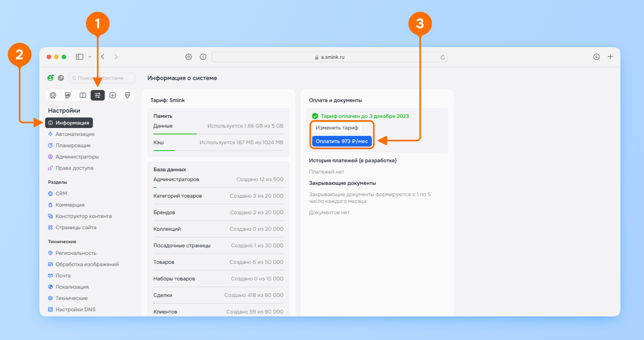Click 'Создано 59 из 80 000' for Клиентов
The image size is (644, 340).
point(255,312)
